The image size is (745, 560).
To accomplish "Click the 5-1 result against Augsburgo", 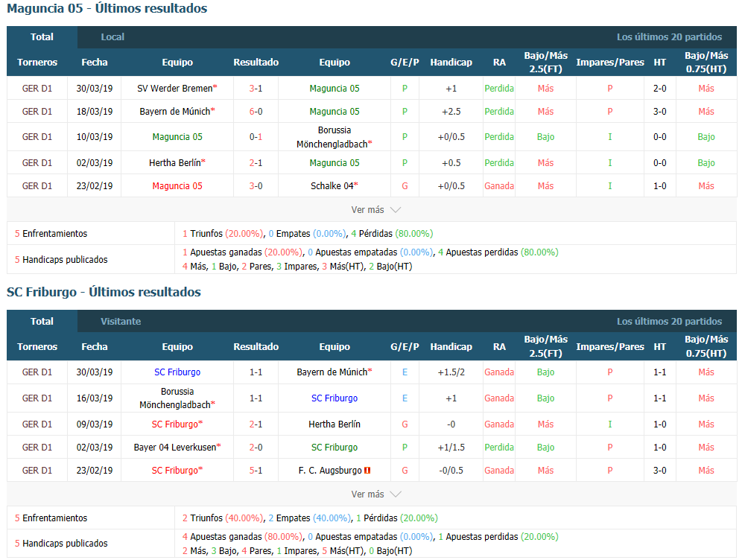I will (x=256, y=471).
